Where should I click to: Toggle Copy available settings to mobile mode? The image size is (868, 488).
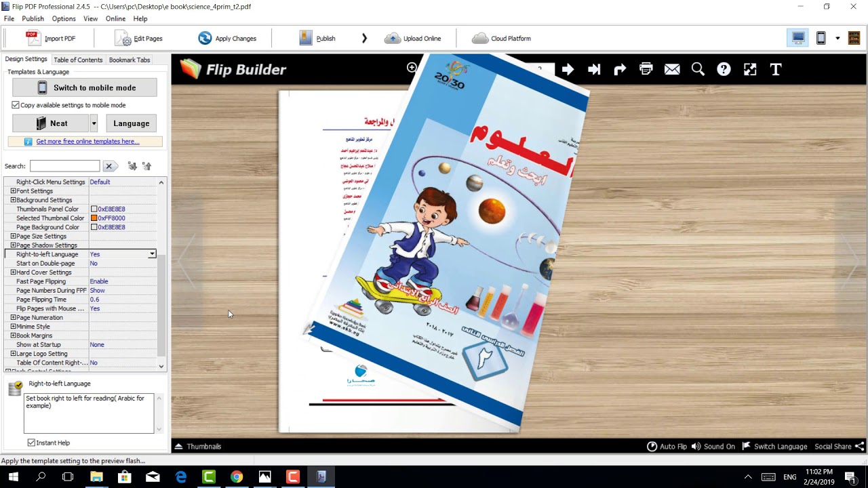pyautogui.click(x=16, y=105)
